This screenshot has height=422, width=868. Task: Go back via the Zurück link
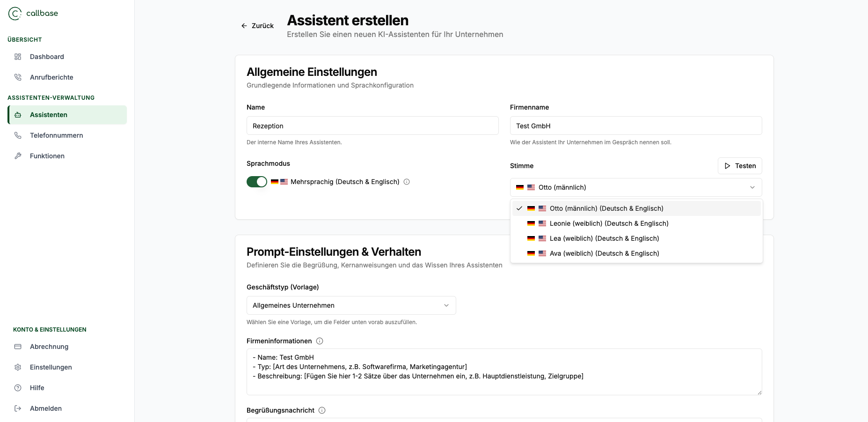click(x=257, y=26)
